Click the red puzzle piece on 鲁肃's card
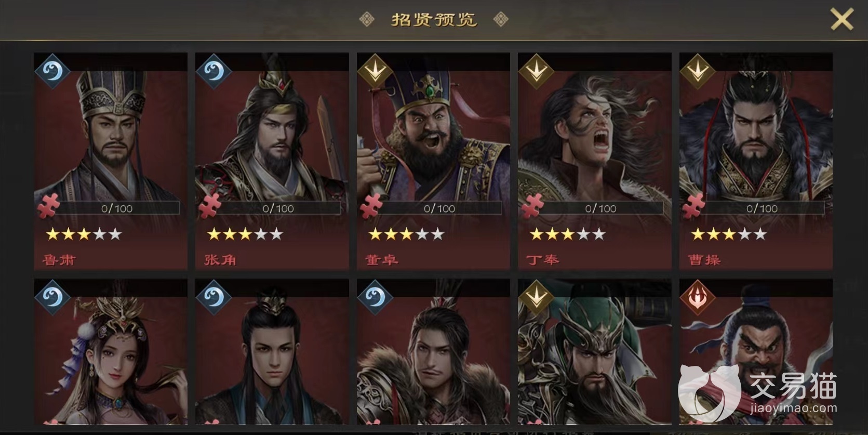Screen dimensions: 868x435 [x=49, y=206]
